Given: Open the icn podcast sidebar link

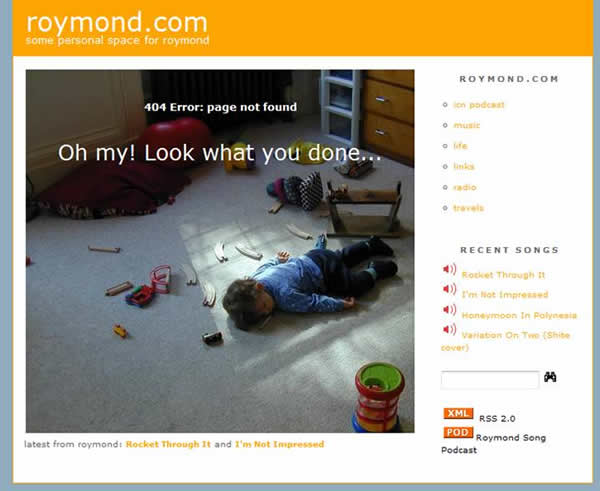Looking at the screenshot, I should coord(479,105).
